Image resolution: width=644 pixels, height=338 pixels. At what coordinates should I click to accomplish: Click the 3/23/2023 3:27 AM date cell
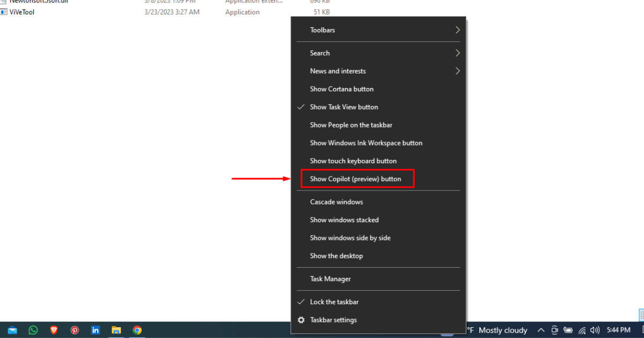(172, 12)
